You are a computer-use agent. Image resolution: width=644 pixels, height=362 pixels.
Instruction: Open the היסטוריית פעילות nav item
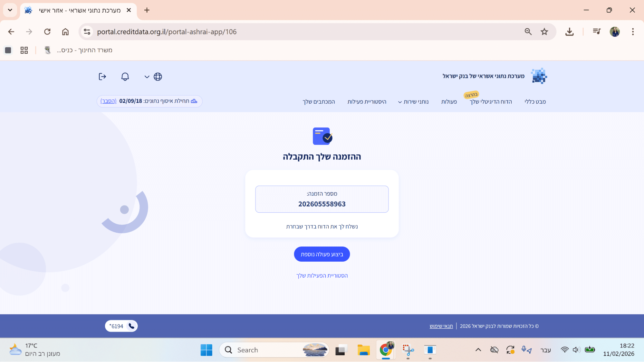coord(367,102)
